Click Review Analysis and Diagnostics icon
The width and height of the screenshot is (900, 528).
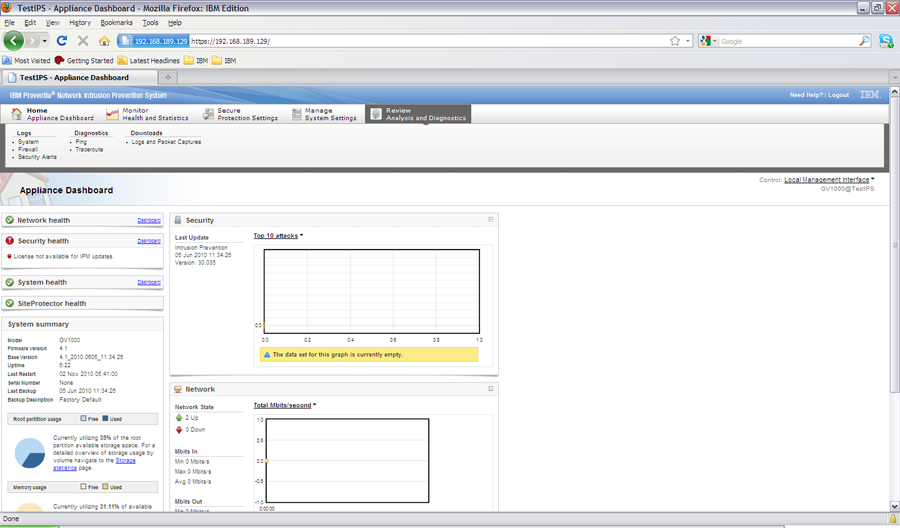376,114
